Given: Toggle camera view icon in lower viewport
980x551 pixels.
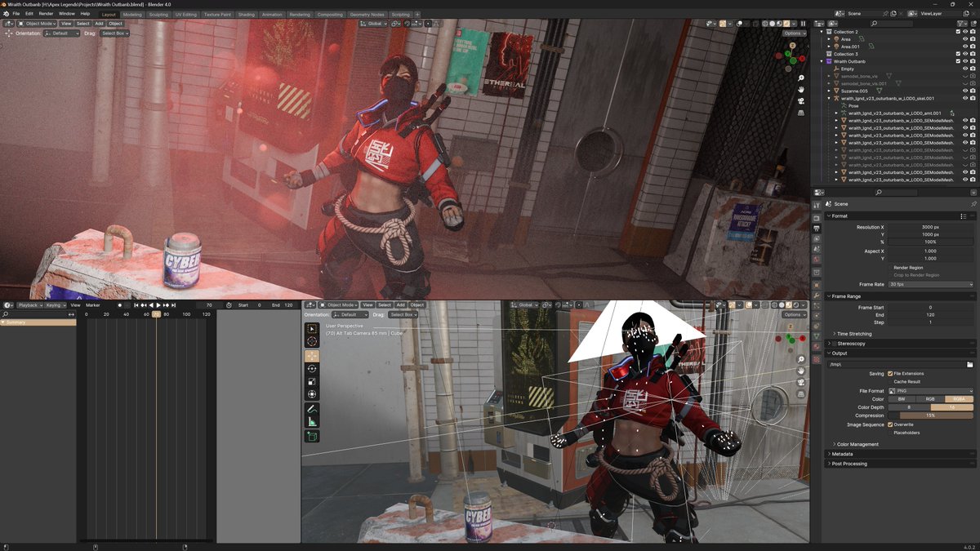Looking at the screenshot, I should click(x=802, y=382).
